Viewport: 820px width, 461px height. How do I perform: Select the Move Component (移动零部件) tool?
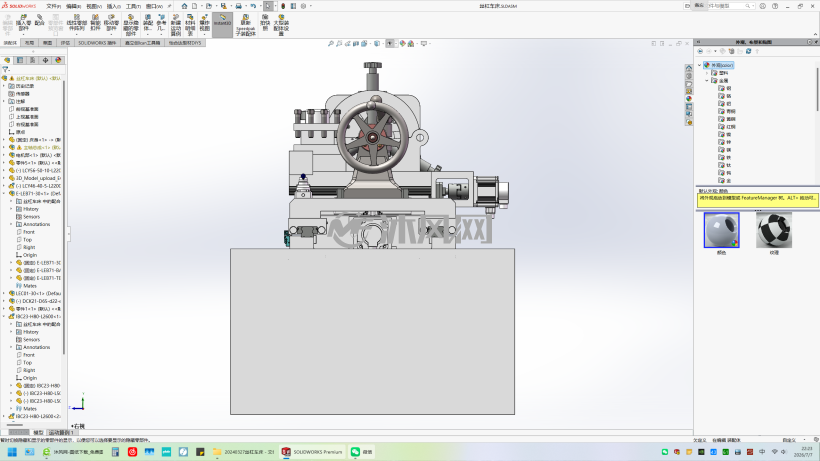coord(111,23)
